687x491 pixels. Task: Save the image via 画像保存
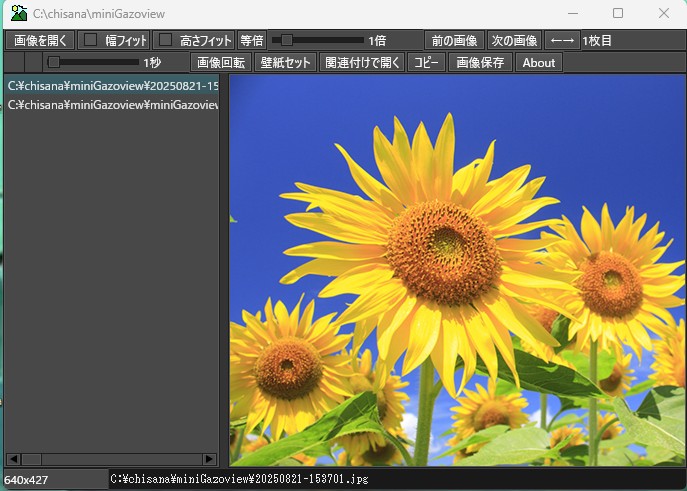click(479, 62)
